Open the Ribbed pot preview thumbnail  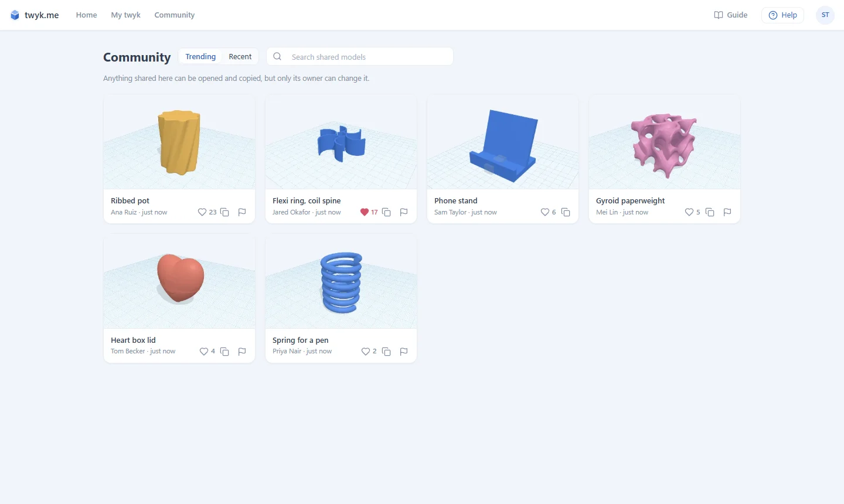point(179,142)
